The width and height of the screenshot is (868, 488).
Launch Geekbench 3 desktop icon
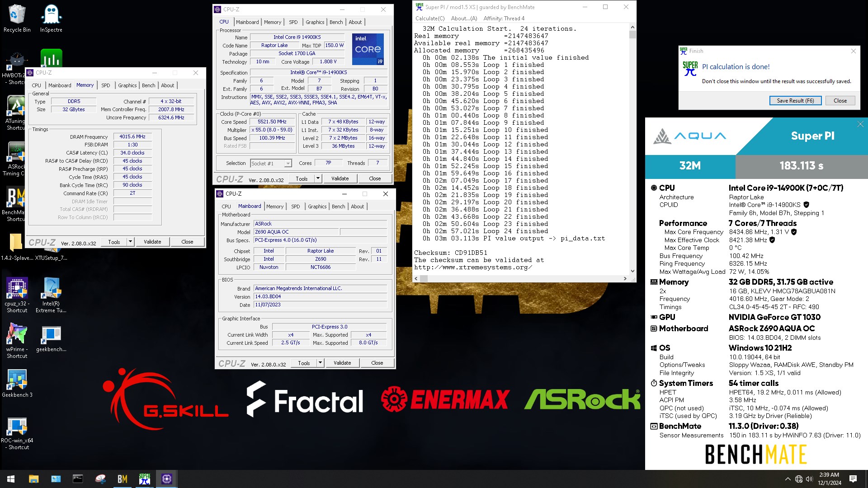(17, 383)
